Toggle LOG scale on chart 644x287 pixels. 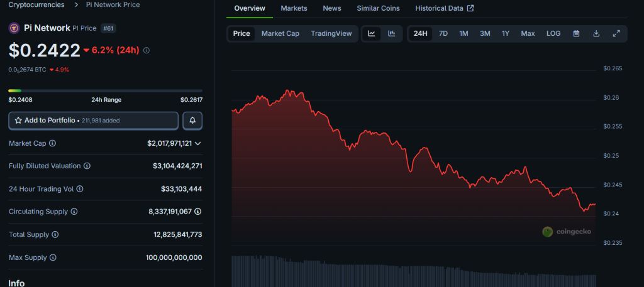coord(553,34)
